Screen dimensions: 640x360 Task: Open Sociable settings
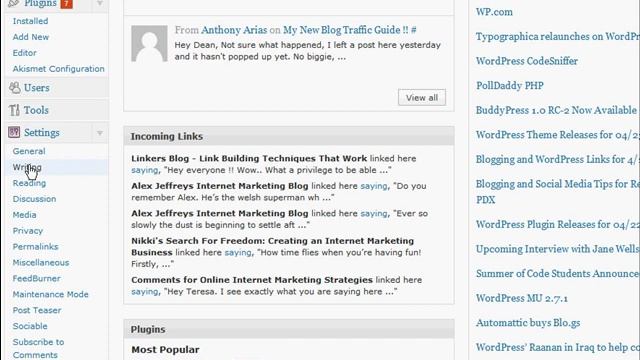pyautogui.click(x=30, y=326)
